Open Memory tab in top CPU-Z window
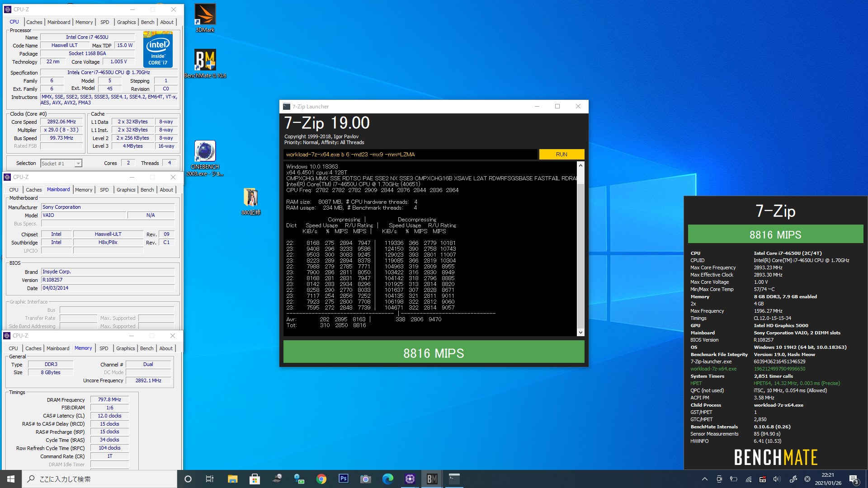Image resolution: width=868 pixels, height=488 pixels. coord(84,22)
